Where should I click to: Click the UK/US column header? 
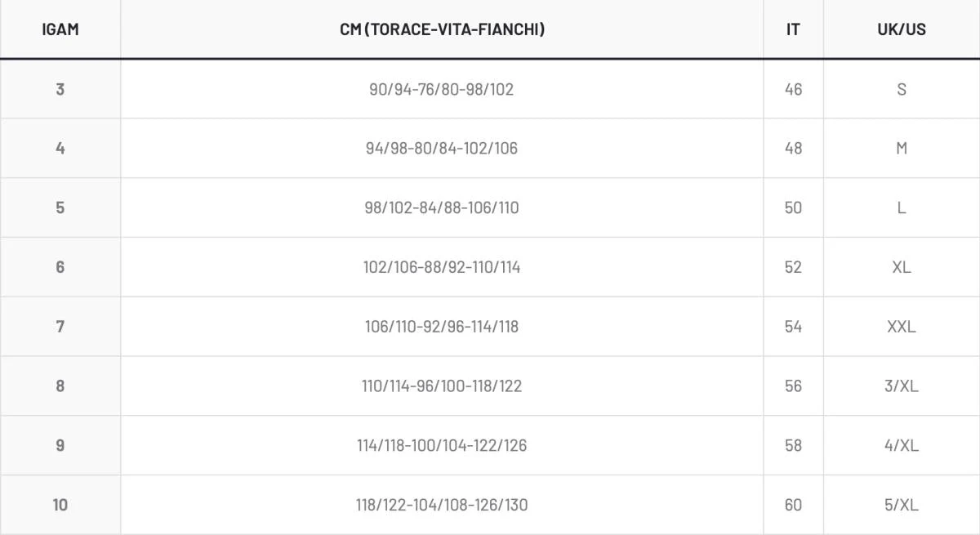tap(901, 29)
